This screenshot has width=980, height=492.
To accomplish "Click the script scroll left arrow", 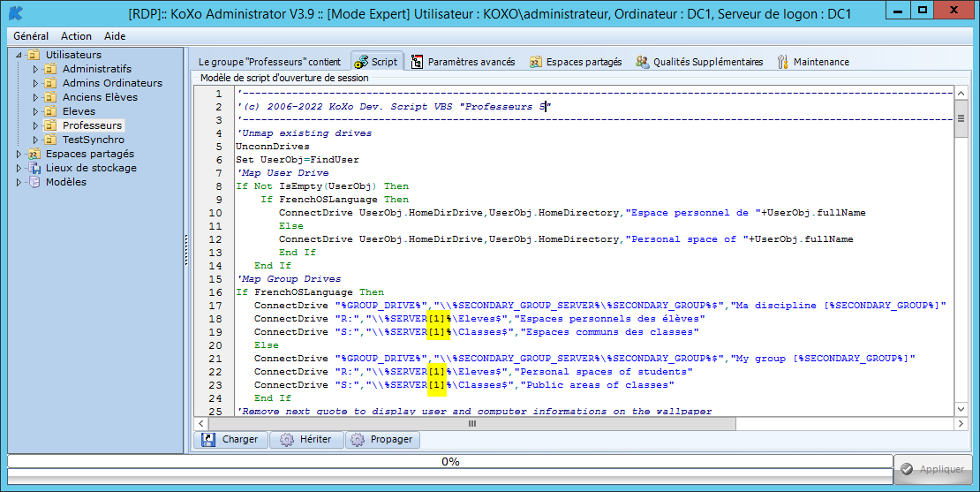I will (200, 424).
